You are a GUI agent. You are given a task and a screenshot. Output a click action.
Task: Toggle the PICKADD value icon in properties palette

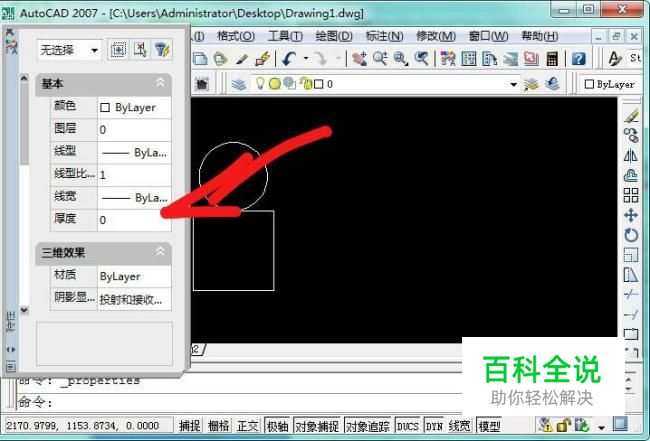point(140,50)
